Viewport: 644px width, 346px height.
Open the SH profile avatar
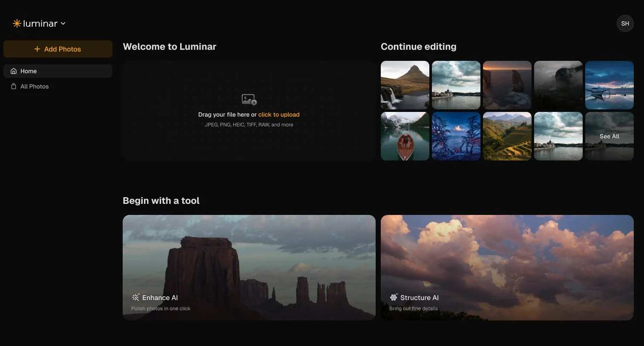click(x=625, y=23)
